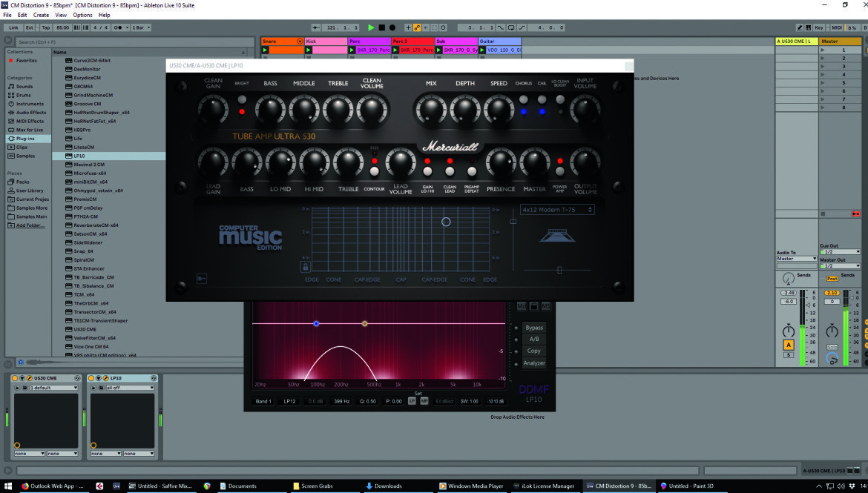This screenshot has width=868, height=493.
Task: Click the A/B button in LP10
Action: pyautogui.click(x=534, y=340)
